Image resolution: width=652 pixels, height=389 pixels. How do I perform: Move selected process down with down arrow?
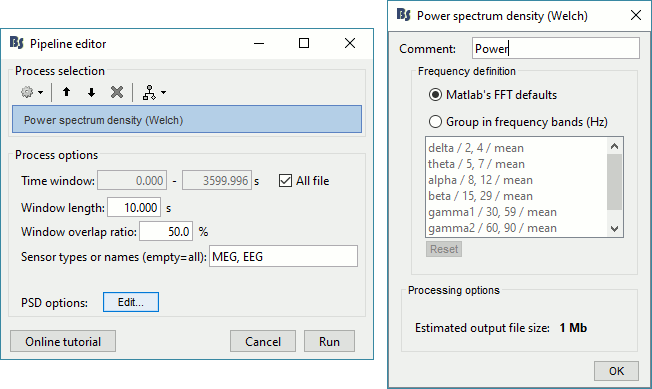pos(91,92)
